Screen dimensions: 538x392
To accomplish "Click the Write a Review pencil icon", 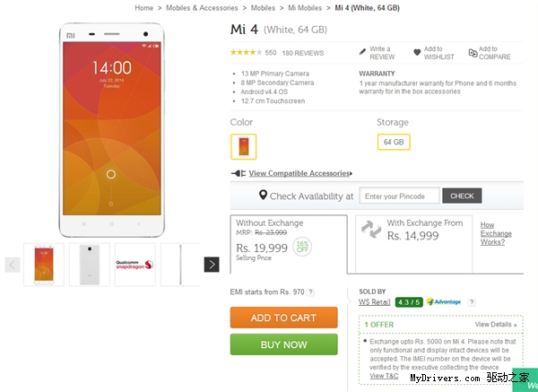I will 362,53.
